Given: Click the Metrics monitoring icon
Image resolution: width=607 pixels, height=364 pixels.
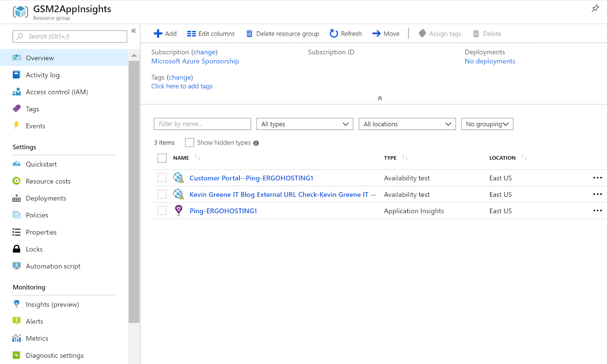Looking at the screenshot, I should (x=16, y=338).
